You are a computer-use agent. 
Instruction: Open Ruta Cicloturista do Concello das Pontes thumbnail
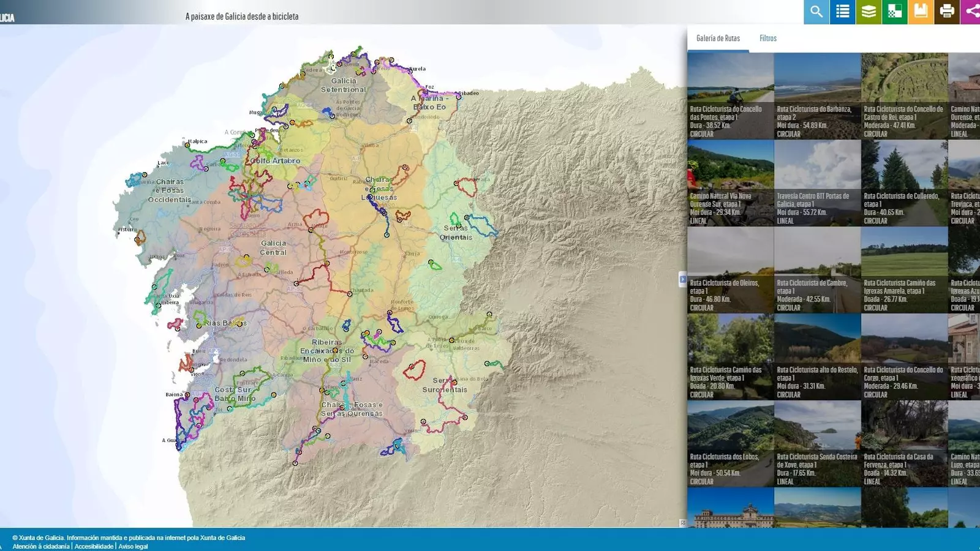730,96
